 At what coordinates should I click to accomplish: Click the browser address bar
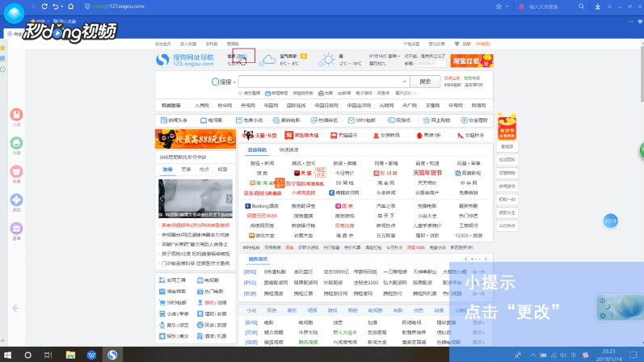(x=288, y=6)
